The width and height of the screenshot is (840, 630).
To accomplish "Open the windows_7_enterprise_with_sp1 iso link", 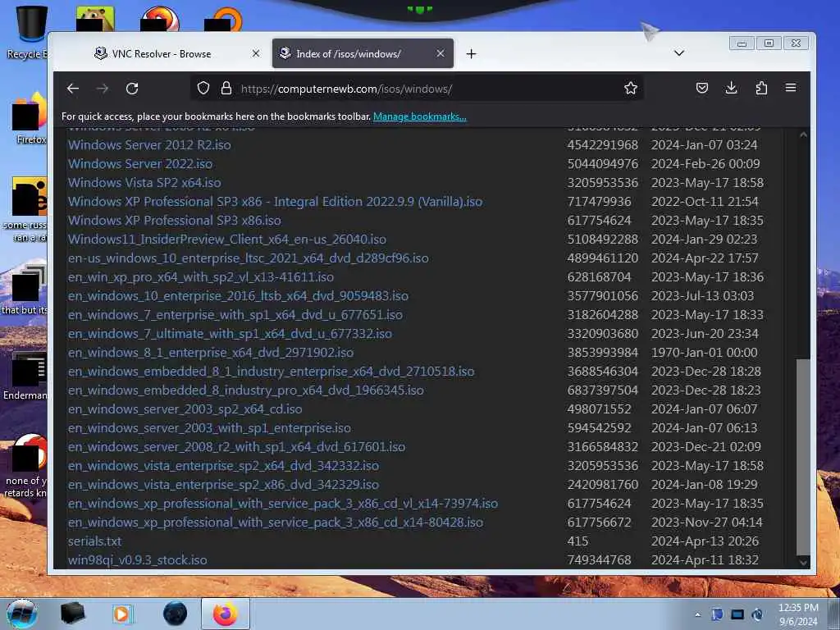I will (235, 314).
